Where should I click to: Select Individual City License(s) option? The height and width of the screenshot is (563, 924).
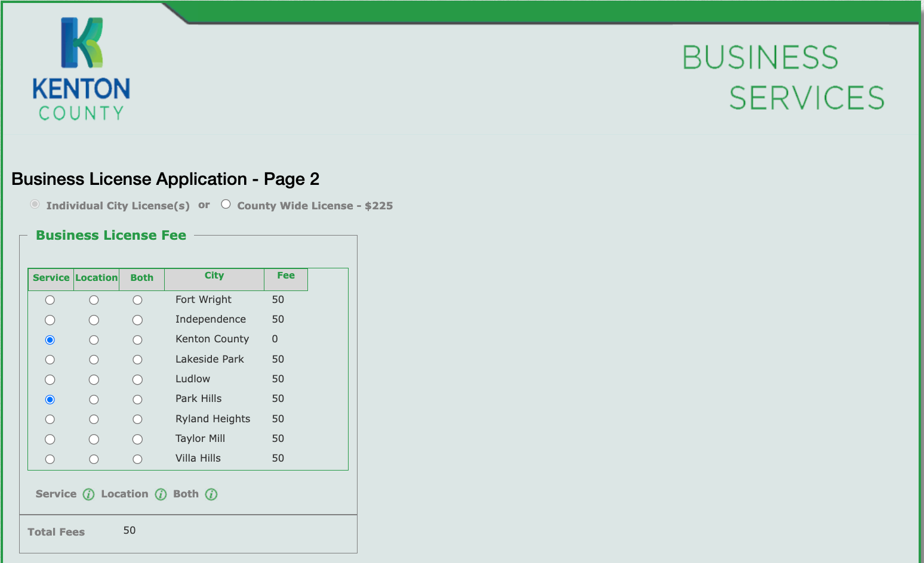tap(35, 205)
